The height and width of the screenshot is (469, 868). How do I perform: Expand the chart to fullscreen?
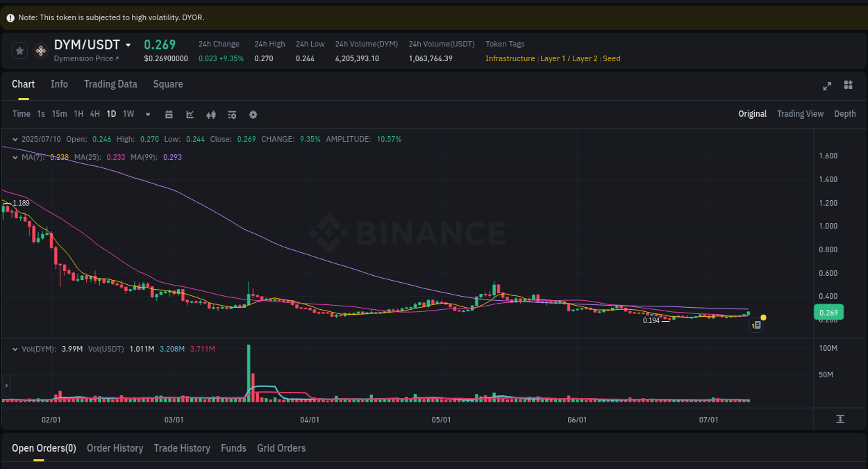tap(827, 85)
